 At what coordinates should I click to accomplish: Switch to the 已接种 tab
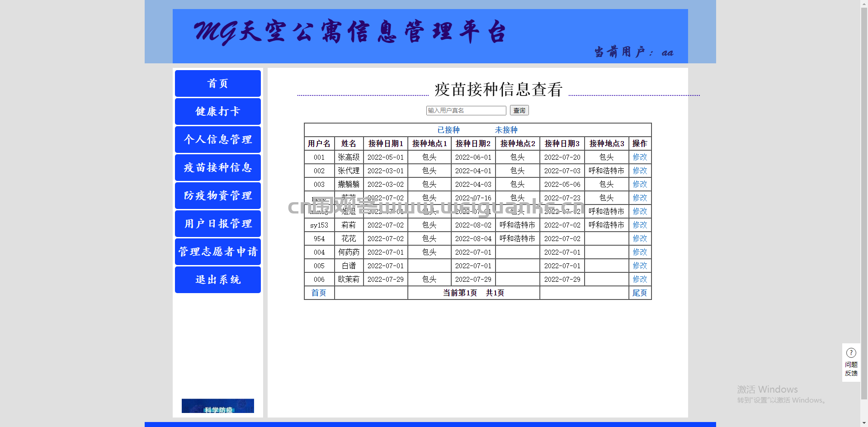448,130
